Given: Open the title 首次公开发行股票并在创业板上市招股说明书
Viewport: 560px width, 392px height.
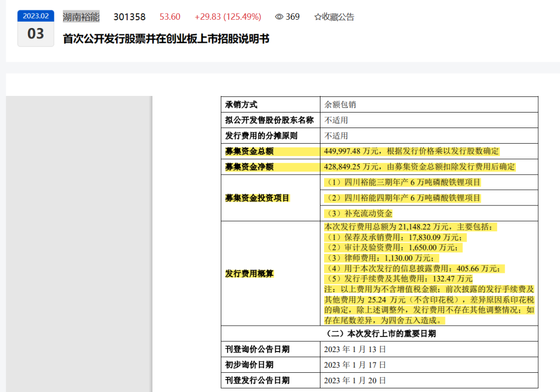Looking at the screenshot, I should pyautogui.click(x=166, y=38).
